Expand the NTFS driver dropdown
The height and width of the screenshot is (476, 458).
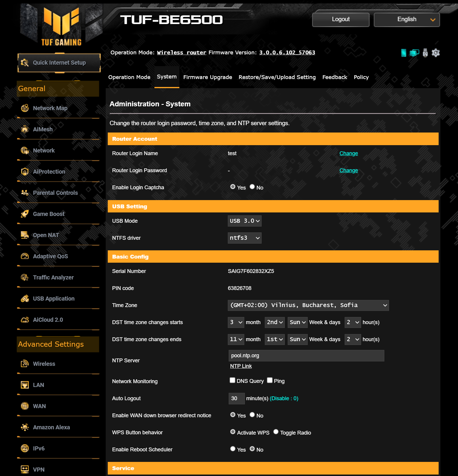(x=245, y=238)
